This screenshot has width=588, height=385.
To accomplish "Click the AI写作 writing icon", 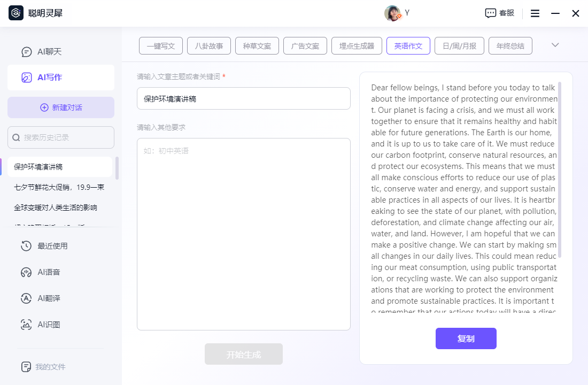I will pos(27,78).
